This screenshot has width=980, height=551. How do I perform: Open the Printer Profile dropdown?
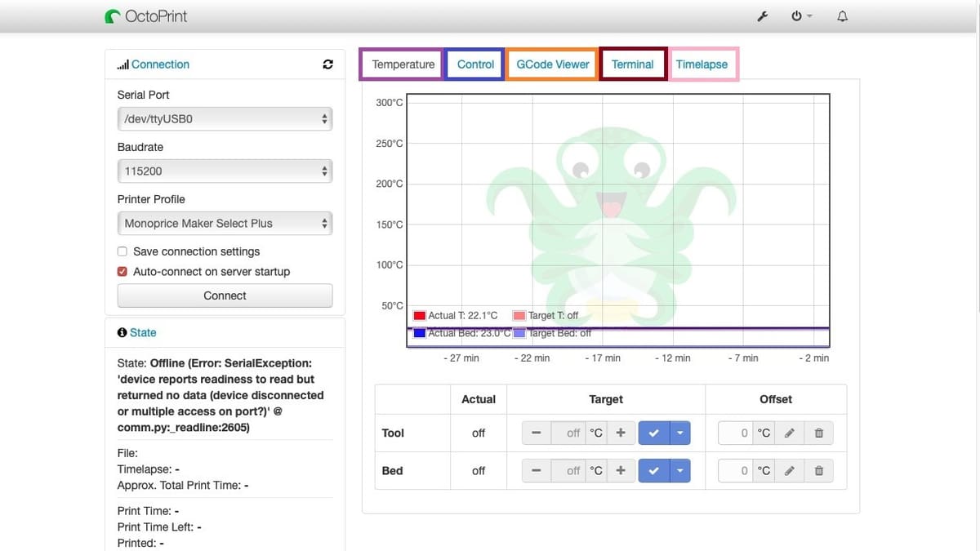(225, 224)
